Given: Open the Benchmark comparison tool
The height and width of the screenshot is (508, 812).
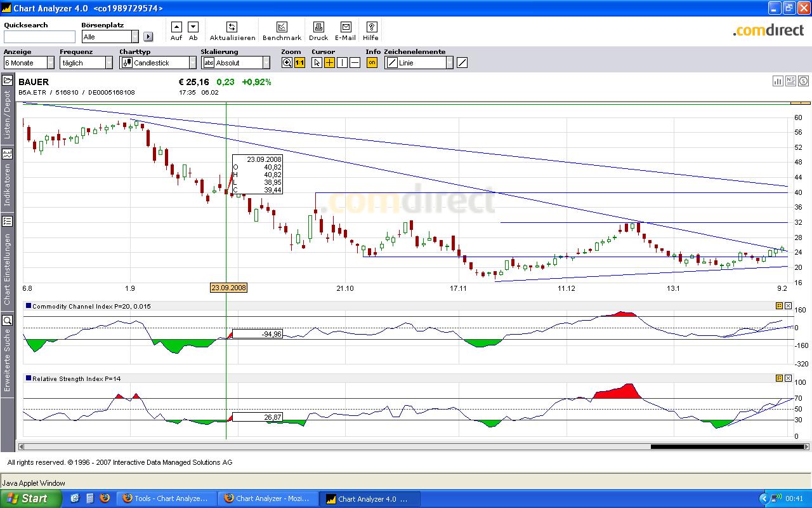Looking at the screenshot, I should pyautogui.click(x=282, y=27).
